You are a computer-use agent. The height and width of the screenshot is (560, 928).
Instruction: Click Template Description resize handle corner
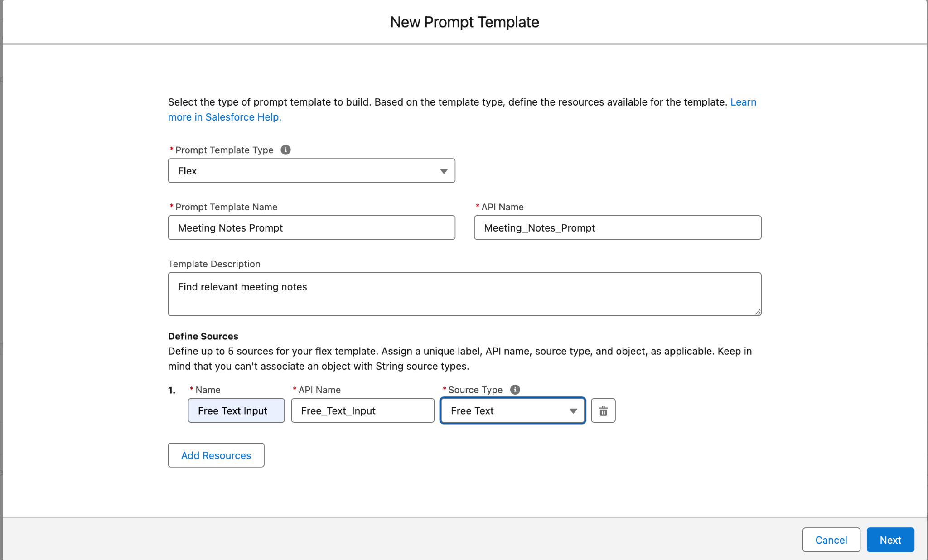point(757,312)
